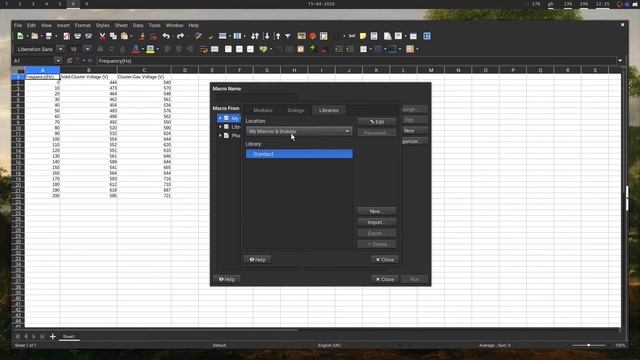This screenshot has height=360, width=640.
Task: Select the 'Standard' library entry
Action: tap(299, 154)
